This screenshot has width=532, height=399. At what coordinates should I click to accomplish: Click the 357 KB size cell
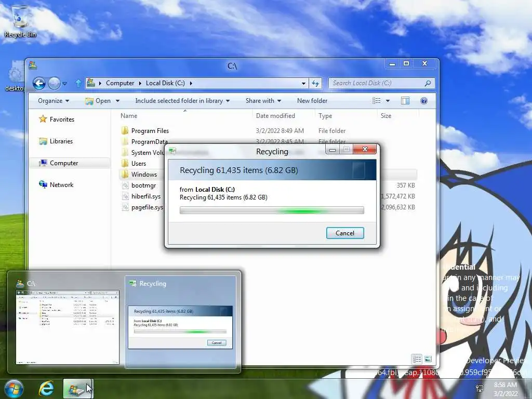pyautogui.click(x=406, y=185)
